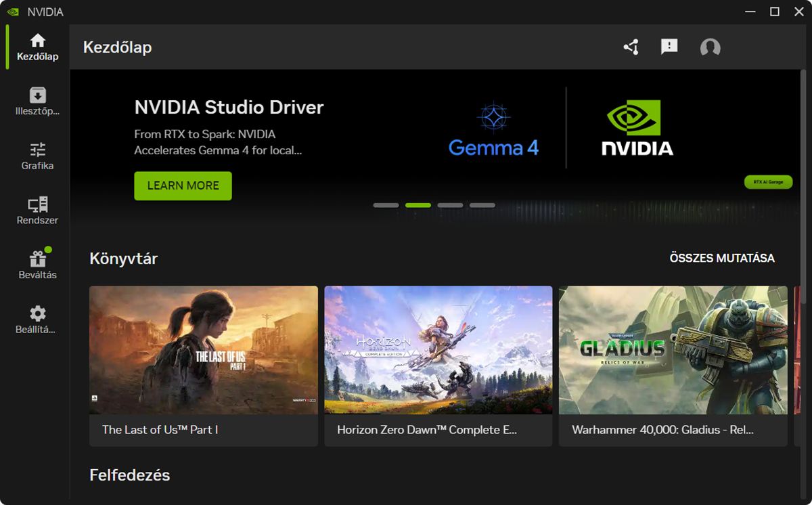Select the first banner carousel indicator
The image size is (812, 505).
click(386, 205)
